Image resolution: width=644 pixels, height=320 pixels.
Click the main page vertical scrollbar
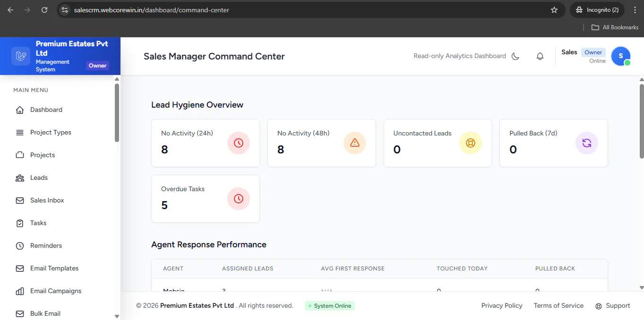642,121
